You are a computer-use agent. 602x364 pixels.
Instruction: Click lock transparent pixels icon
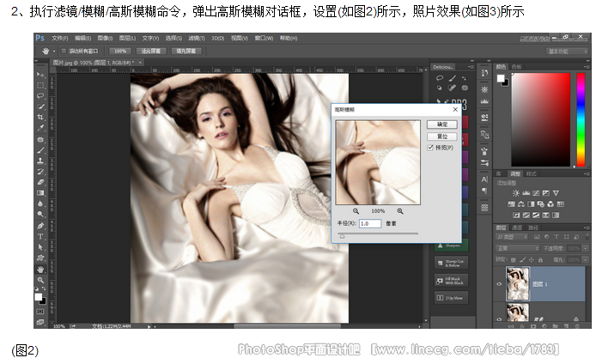514,260
